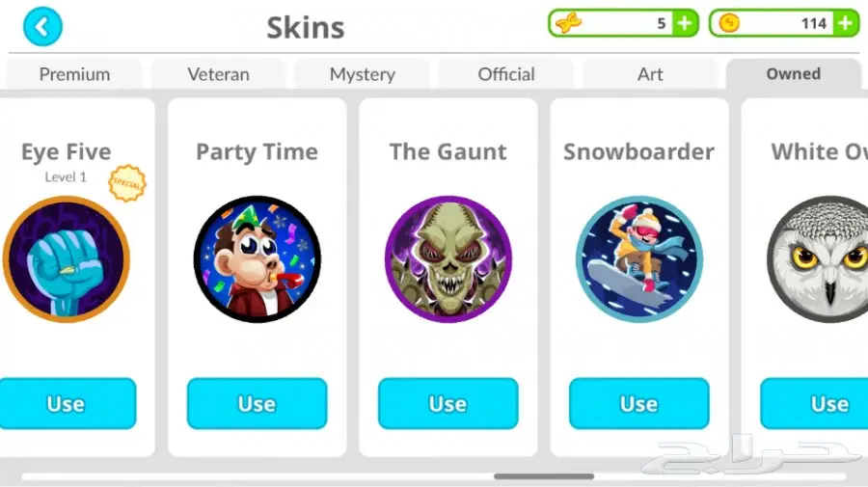Tap the gold coin currency icon
This screenshot has width=868, height=487.
click(x=729, y=23)
